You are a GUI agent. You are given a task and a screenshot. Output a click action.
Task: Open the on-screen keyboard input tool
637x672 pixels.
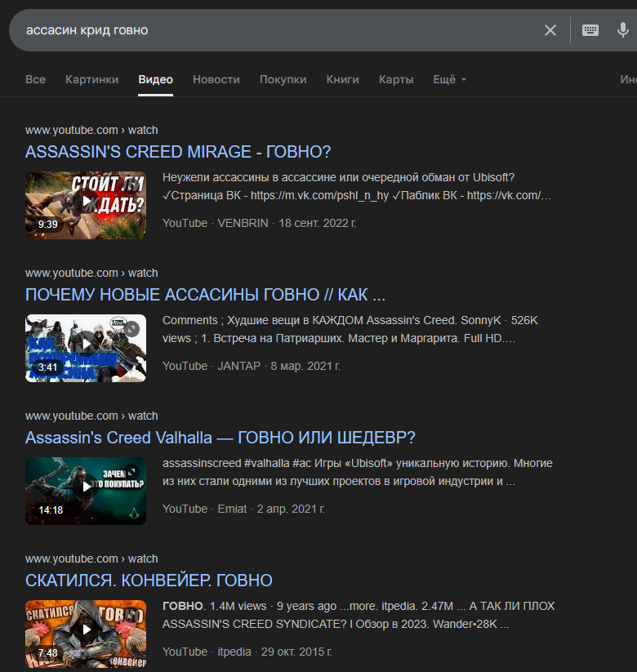pos(590,30)
